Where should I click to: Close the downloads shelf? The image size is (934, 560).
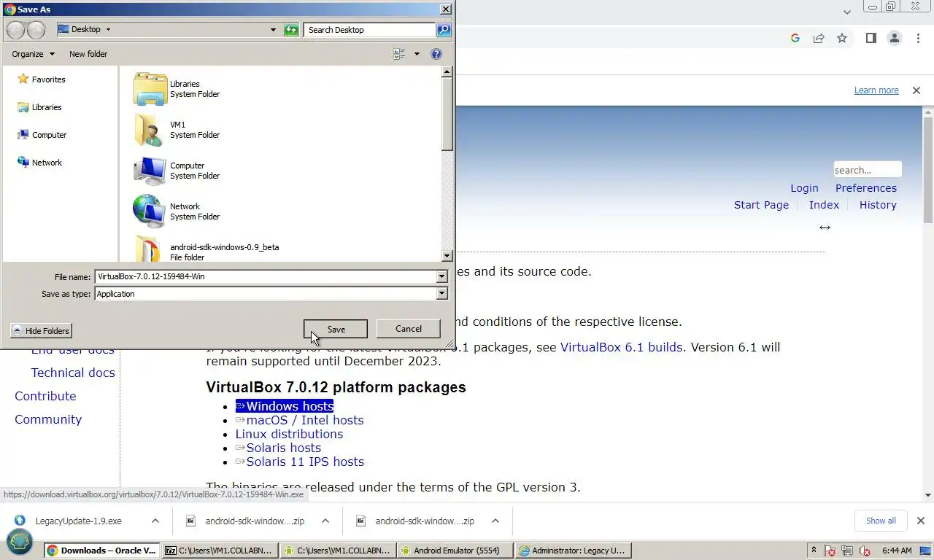click(x=920, y=521)
